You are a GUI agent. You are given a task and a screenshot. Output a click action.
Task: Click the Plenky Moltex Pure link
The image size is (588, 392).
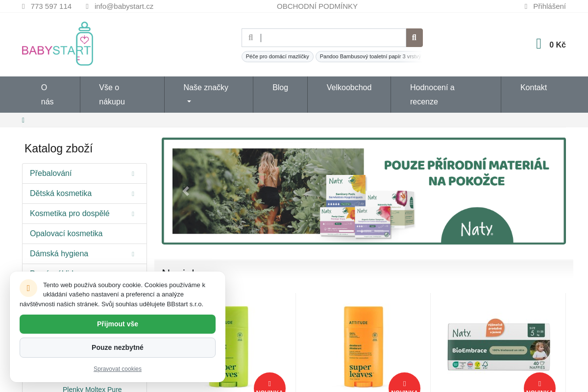tap(92, 390)
